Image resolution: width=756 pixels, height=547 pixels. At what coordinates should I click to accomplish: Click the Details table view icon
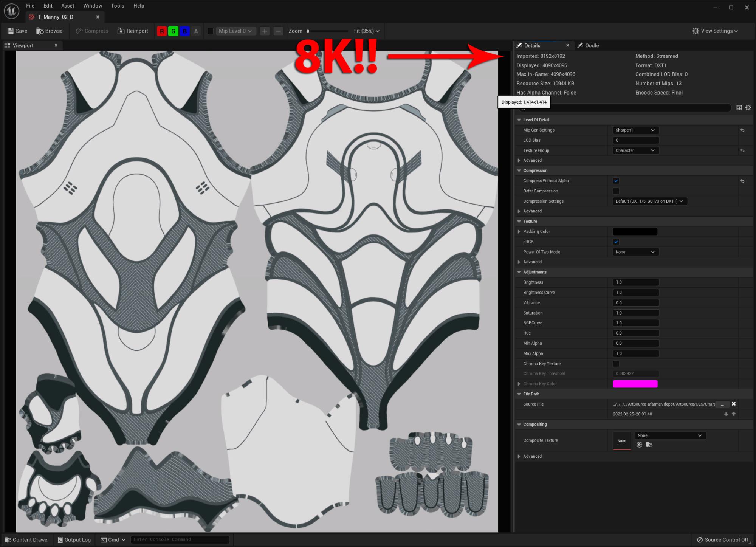coord(739,108)
